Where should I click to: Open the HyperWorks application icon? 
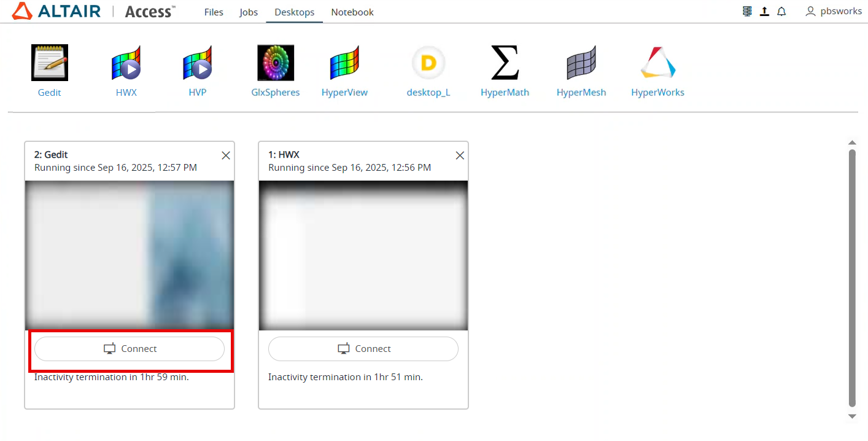pyautogui.click(x=657, y=63)
